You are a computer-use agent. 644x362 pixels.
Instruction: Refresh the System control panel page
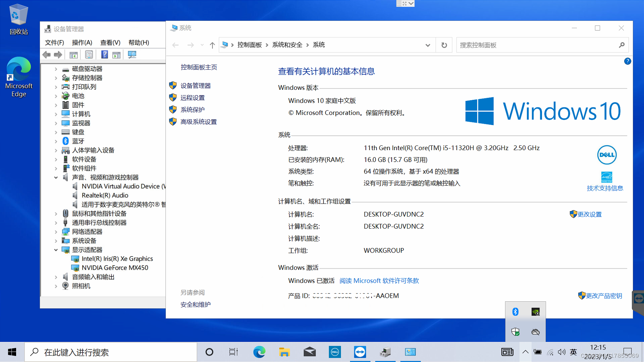[x=444, y=45]
